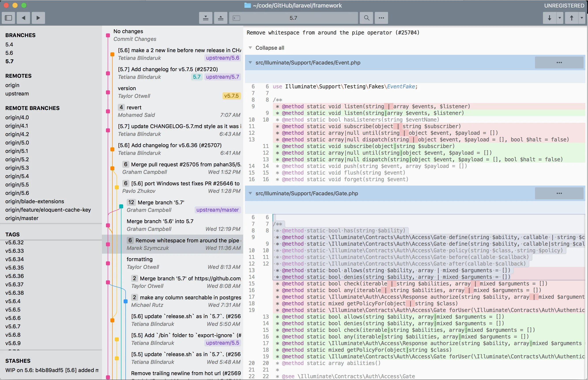Viewport: 588px width, 380px height.
Task: Click the navigate back arrow
Action: (23, 18)
